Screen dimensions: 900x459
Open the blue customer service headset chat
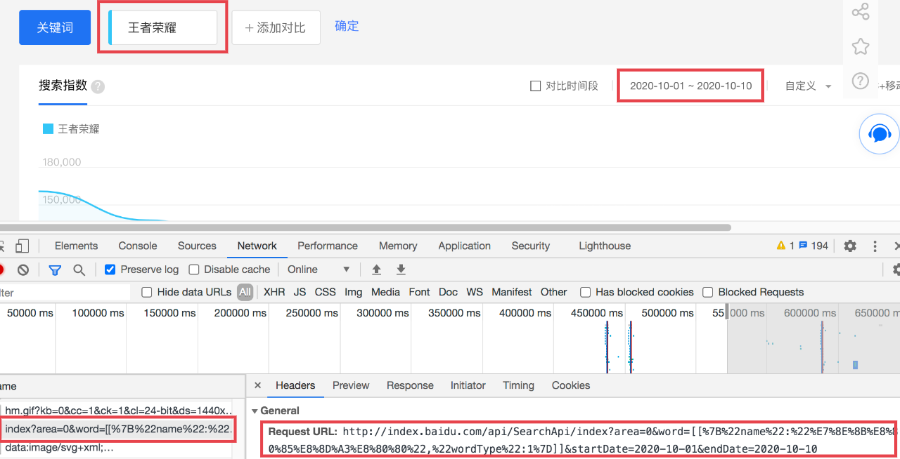(x=879, y=134)
